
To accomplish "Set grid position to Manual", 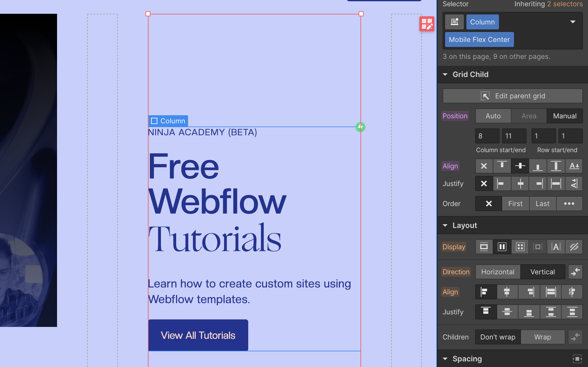I will [x=565, y=116].
